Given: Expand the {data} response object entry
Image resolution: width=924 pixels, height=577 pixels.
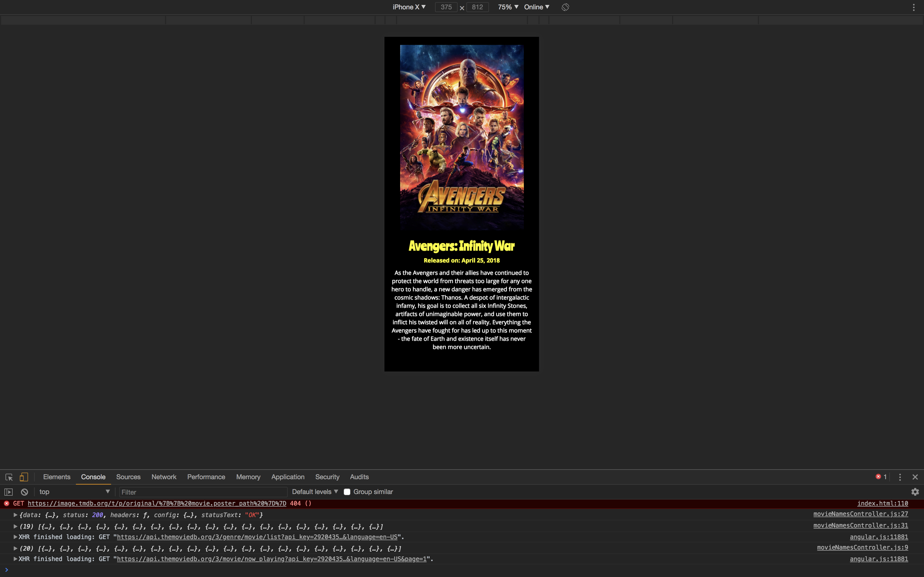Looking at the screenshot, I should [15, 515].
